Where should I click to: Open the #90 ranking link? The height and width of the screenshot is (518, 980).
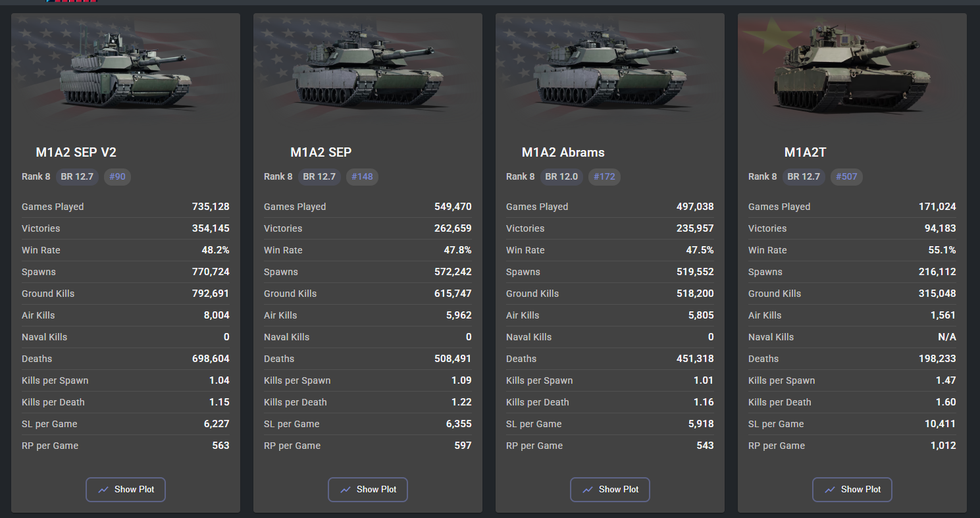pos(117,176)
